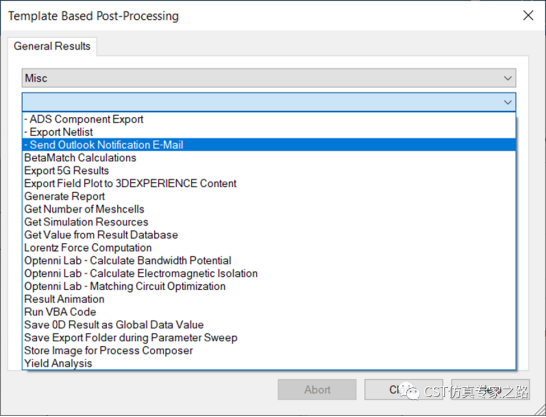Choose Generate Report template
This screenshot has height=417, width=546.
click(x=268, y=196)
